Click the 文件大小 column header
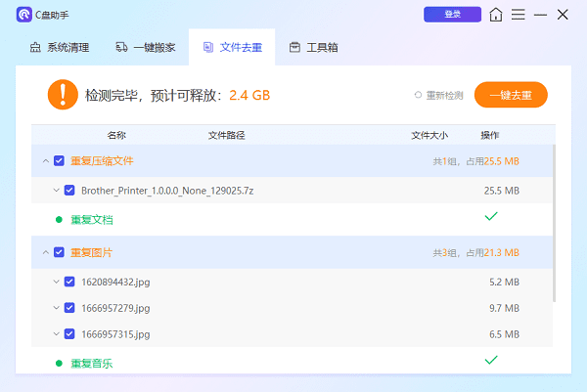 [429, 135]
